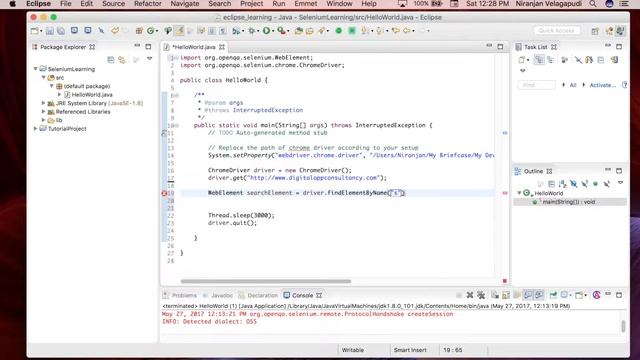Collapse All in the Task List toolbar
Image resolution: width=640 pixels, height=360 pixels.
600,60
